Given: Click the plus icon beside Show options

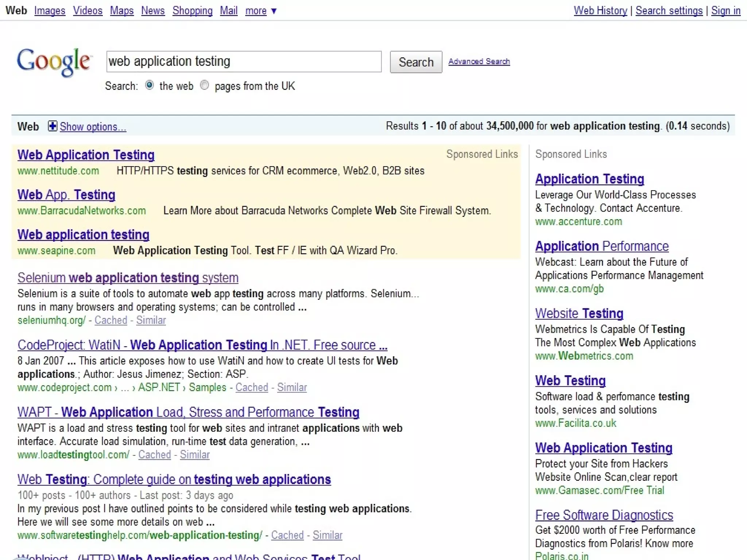Looking at the screenshot, I should 53,126.
